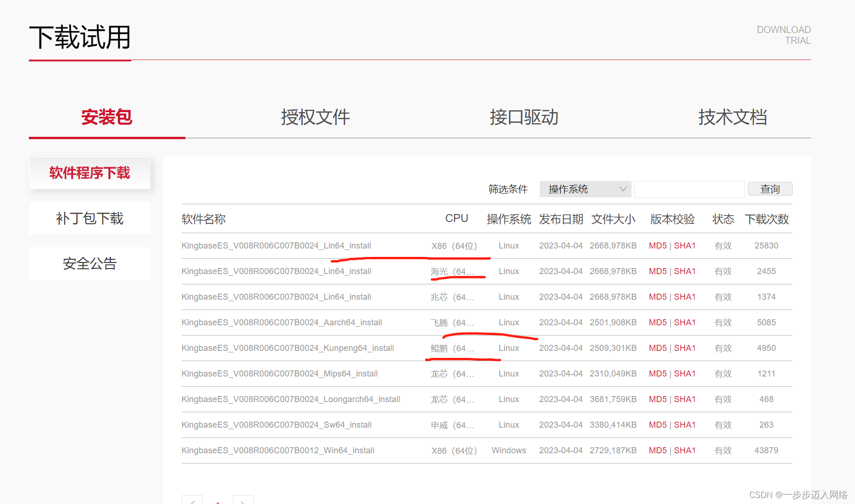Open the 技术文档 tab
Viewport: 855px width, 504px height.
click(x=732, y=117)
